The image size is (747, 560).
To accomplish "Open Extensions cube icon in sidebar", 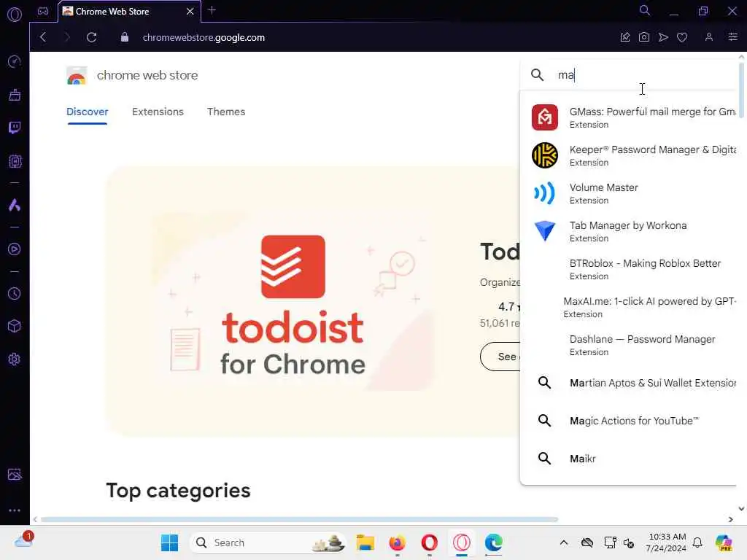I will [15, 326].
